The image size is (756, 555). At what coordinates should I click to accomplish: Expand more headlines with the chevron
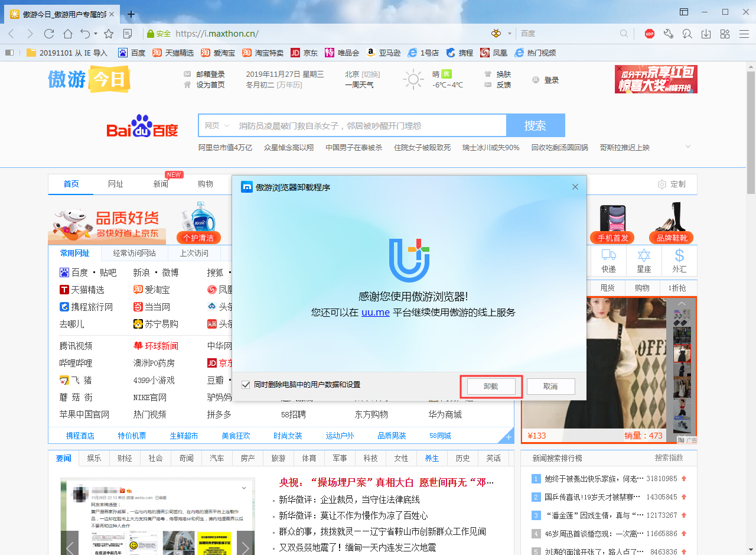click(687, 147)
